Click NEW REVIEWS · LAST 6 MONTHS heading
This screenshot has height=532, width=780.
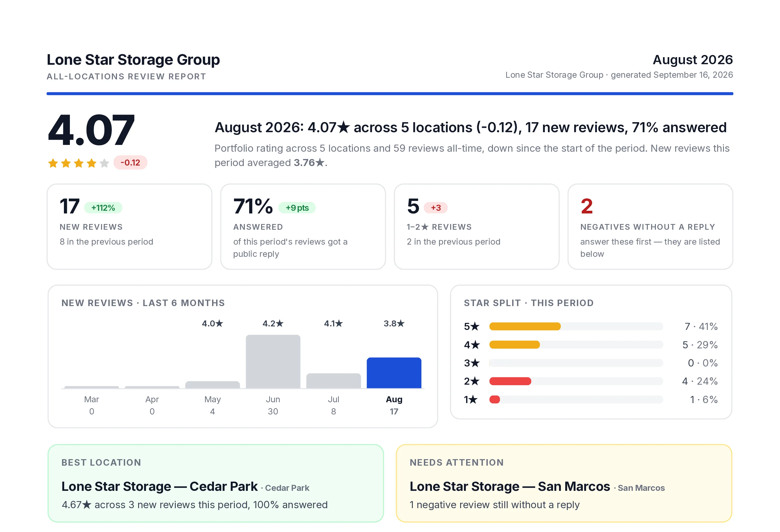click(x=143, y=303)
